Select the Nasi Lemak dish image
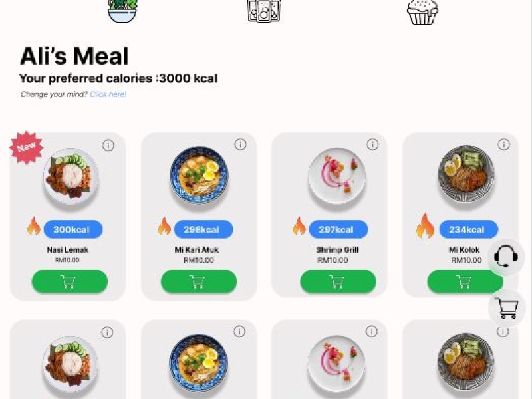The image size is (532, 399). point(71,176)
